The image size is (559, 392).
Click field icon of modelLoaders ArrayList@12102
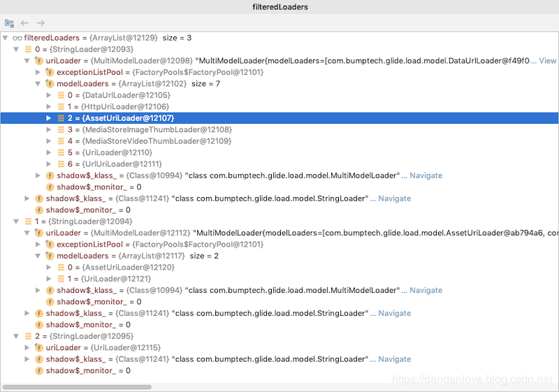50,84
